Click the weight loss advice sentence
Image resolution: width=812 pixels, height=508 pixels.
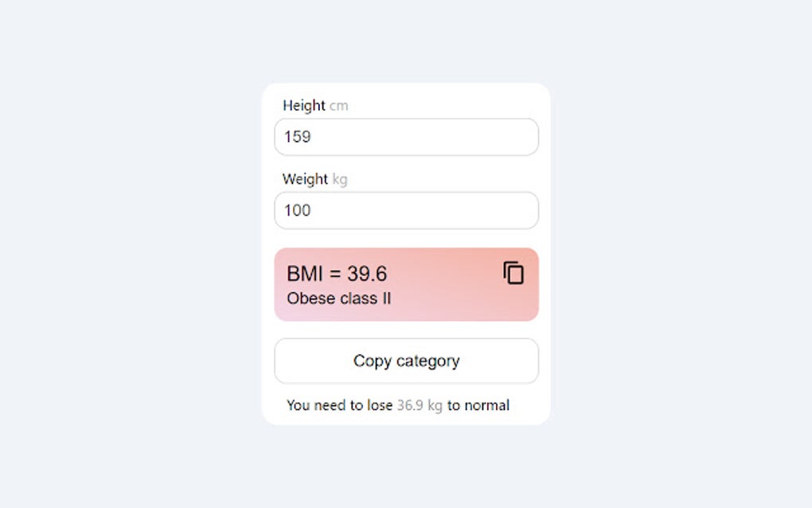(x=398, y=405)
